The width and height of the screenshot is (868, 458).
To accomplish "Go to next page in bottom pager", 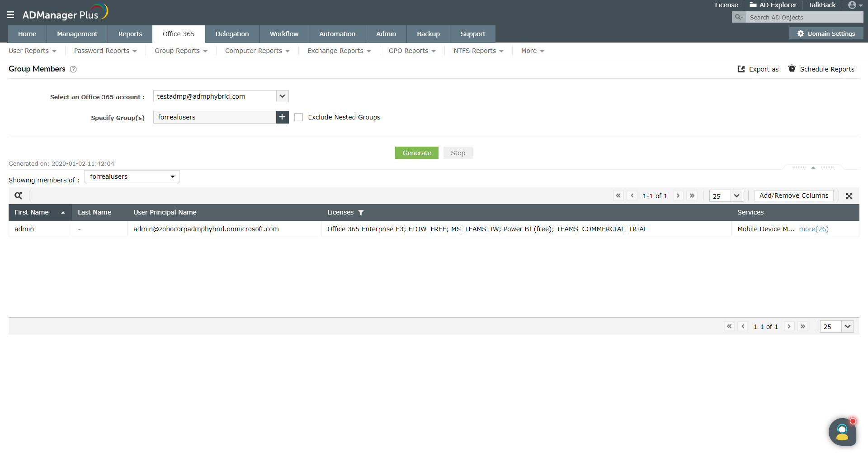I will 789,326.
